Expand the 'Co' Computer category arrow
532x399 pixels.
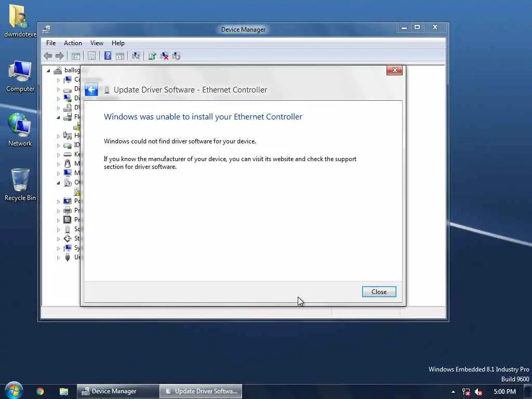(58, 80)
